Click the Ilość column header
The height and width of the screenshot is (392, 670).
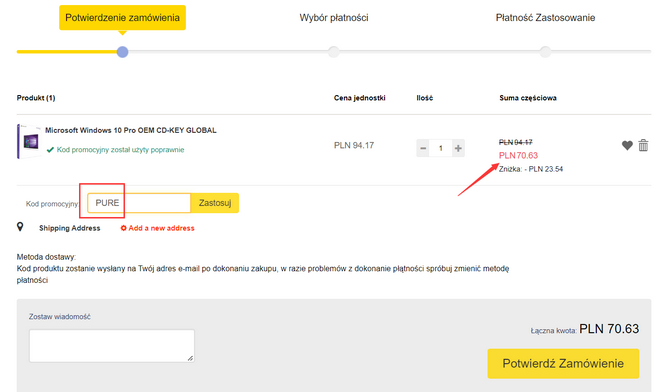click(425, 98)
